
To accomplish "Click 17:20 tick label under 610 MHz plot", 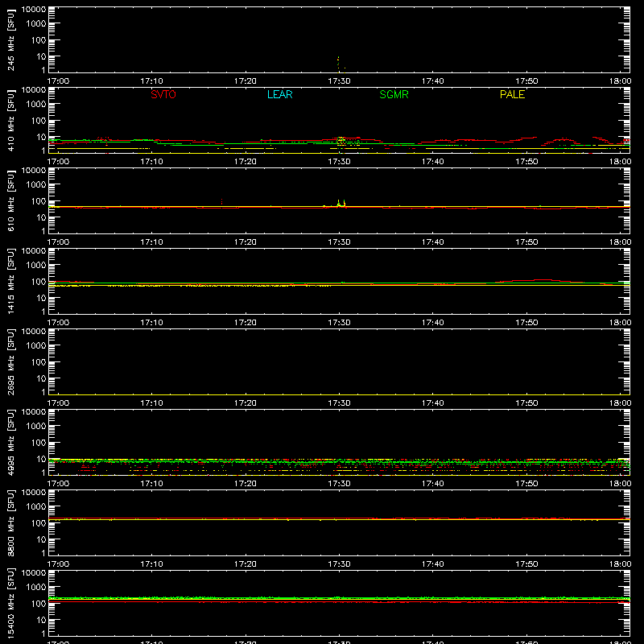I will point(246,242).
